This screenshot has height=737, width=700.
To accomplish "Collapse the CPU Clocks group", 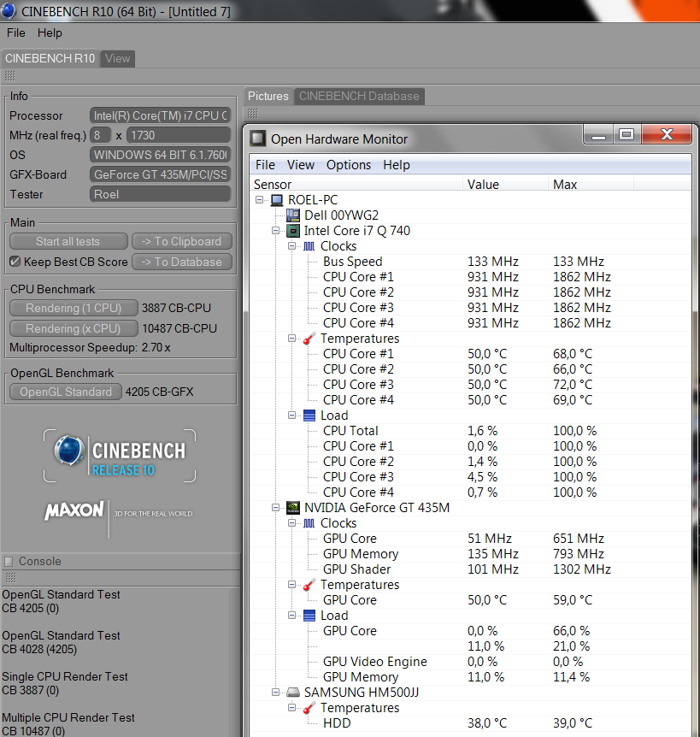I will [291, 246].
